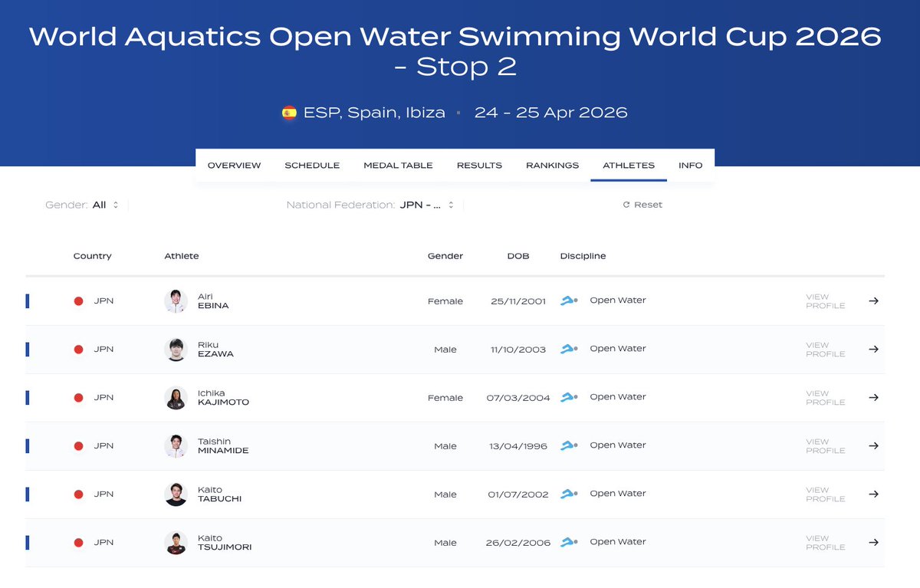Open the Medal Table tab
Screen dimensions: 920x588
(398, 165)
